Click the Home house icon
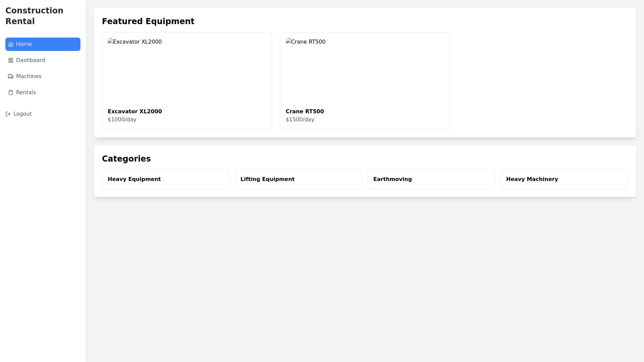644x362 pixels. pyautogui.click(x=11, y=44)
